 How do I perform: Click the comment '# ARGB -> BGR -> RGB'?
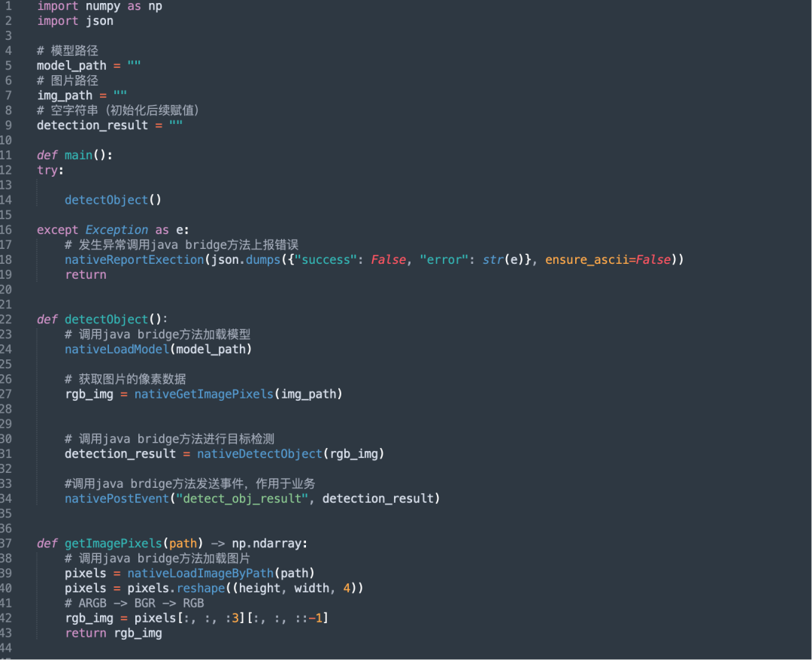135,604
